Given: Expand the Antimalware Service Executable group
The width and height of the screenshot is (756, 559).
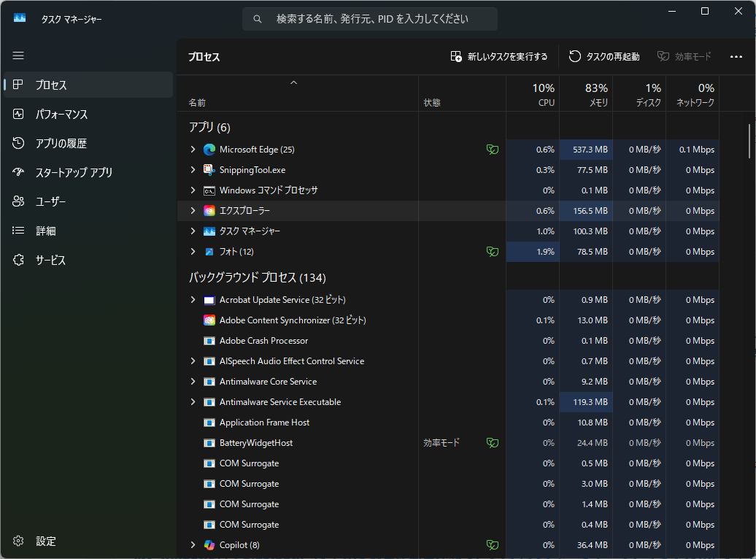Looking at the screenshot, I should [193, 402].
